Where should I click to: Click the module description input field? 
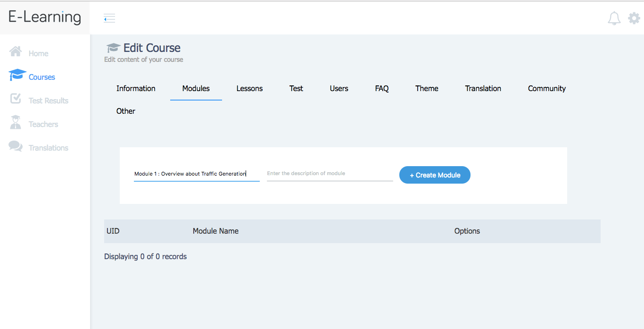(330, 174)
